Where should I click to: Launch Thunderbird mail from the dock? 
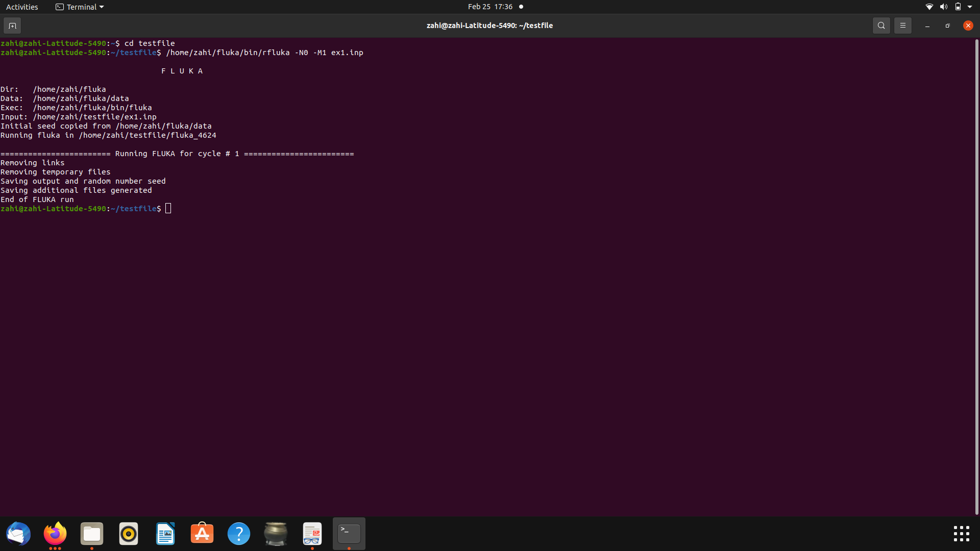18,534
